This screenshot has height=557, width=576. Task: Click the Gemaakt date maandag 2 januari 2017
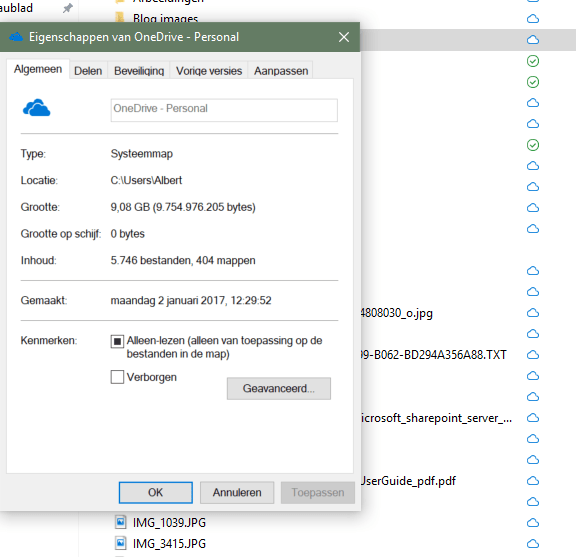coord(191,301)
